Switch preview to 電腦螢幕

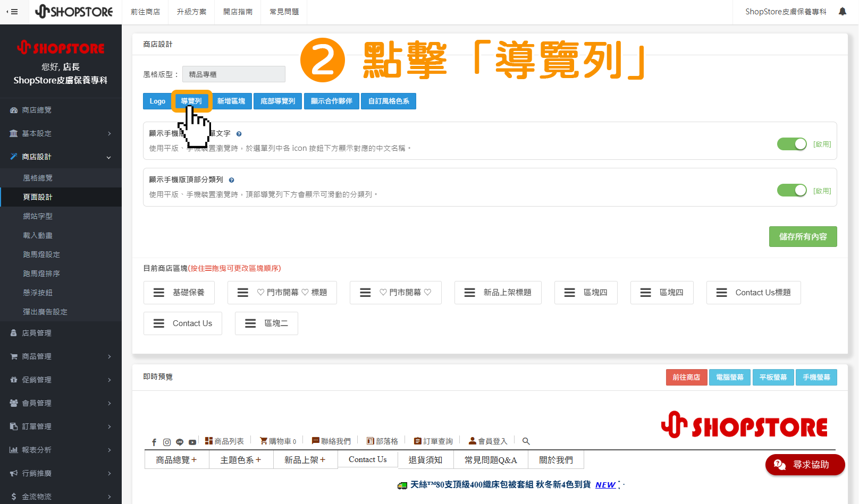pos(730,377)
